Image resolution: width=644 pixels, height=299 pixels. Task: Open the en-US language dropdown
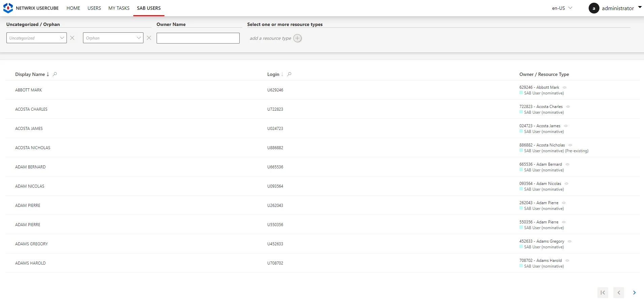coord(562,8)
